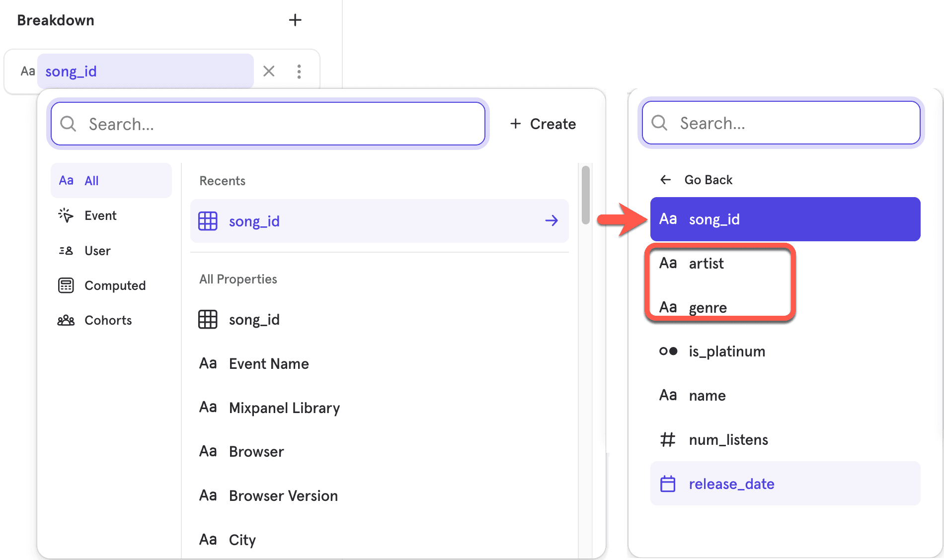Select the Event properties category icon
The width and height of the screenshot is (944, 560).
pyautogui.click(x=66, y=215)
